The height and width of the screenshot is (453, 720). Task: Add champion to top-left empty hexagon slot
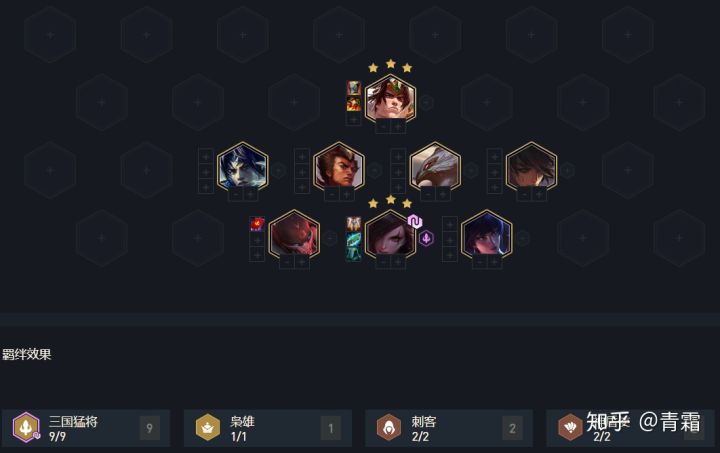tap(50, 35)
